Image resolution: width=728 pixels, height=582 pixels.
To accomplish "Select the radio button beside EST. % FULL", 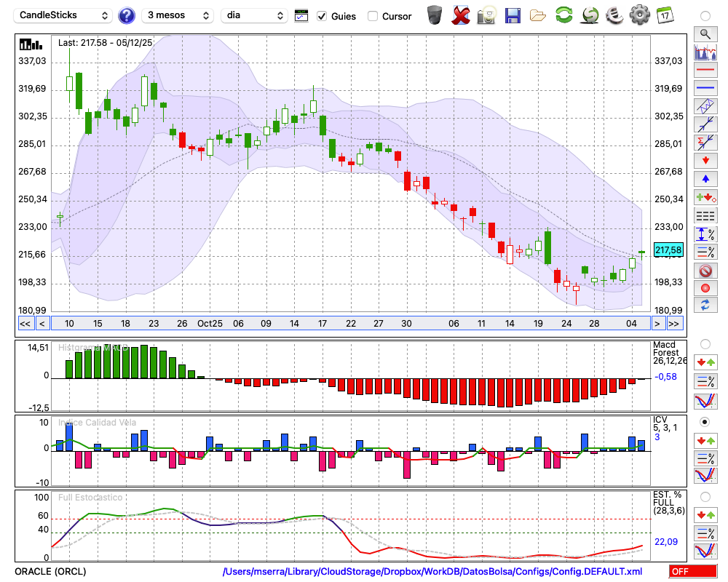I will 705,496.
